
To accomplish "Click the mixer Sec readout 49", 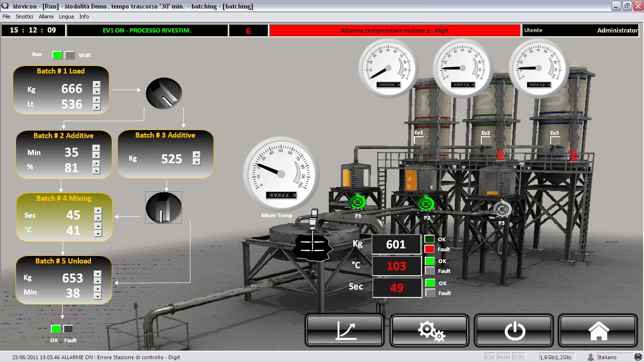I will pos(396,288).
